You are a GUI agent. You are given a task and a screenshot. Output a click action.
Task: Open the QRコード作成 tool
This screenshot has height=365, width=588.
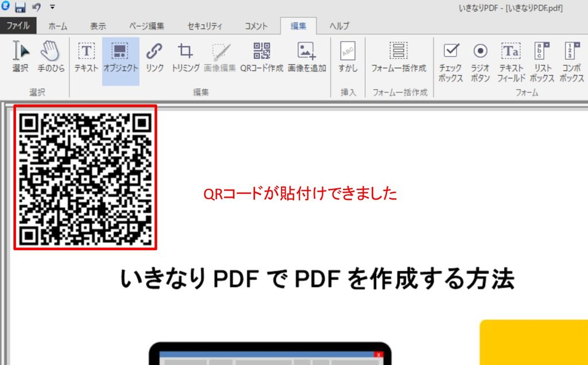262,57
